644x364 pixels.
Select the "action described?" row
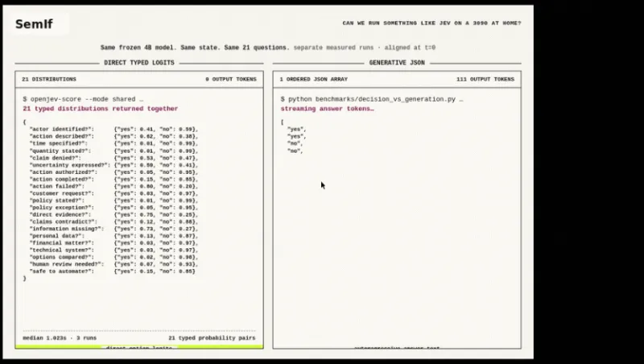click(114, 136)
